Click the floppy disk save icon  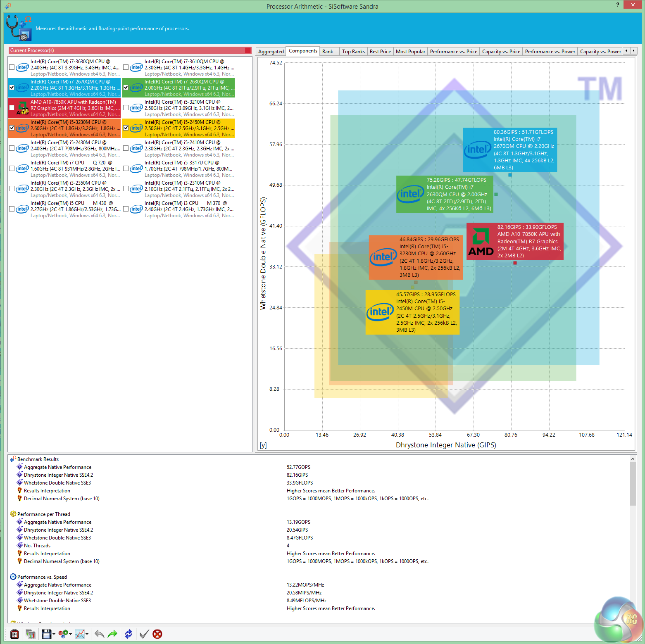point(46,634)
